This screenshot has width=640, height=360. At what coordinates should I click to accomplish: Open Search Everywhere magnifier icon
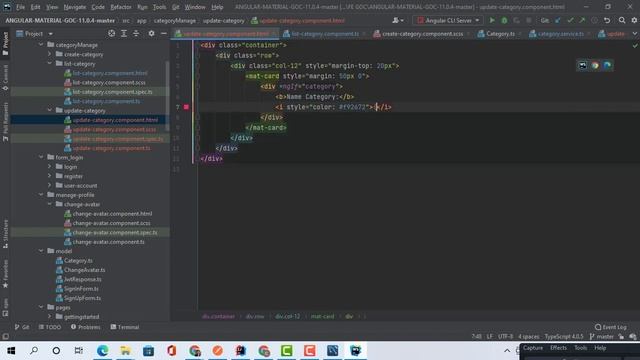click(622, 20)
